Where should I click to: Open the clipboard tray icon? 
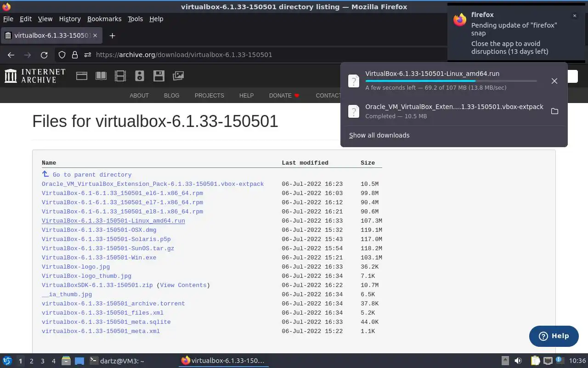pos(535,361)
